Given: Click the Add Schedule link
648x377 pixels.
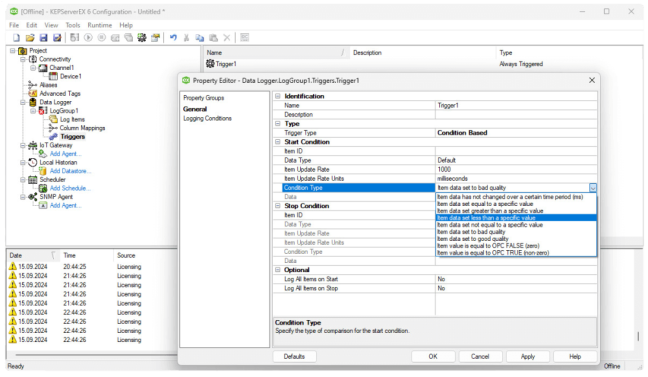Looking at the screenshot, I should pyautogui.click(x=70, y=188).
